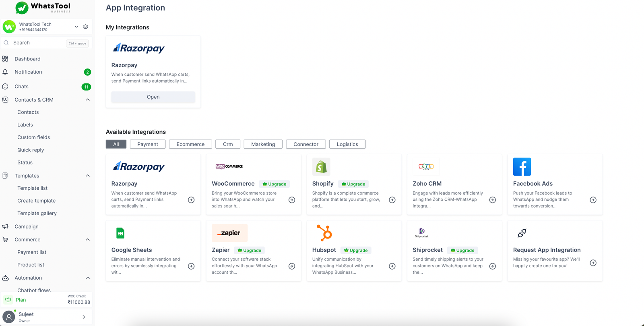Image resolution: width=644 pixels, height=326 pixels.
Task: Open Shiprocket card arrow icon
Action: point(493,266)
